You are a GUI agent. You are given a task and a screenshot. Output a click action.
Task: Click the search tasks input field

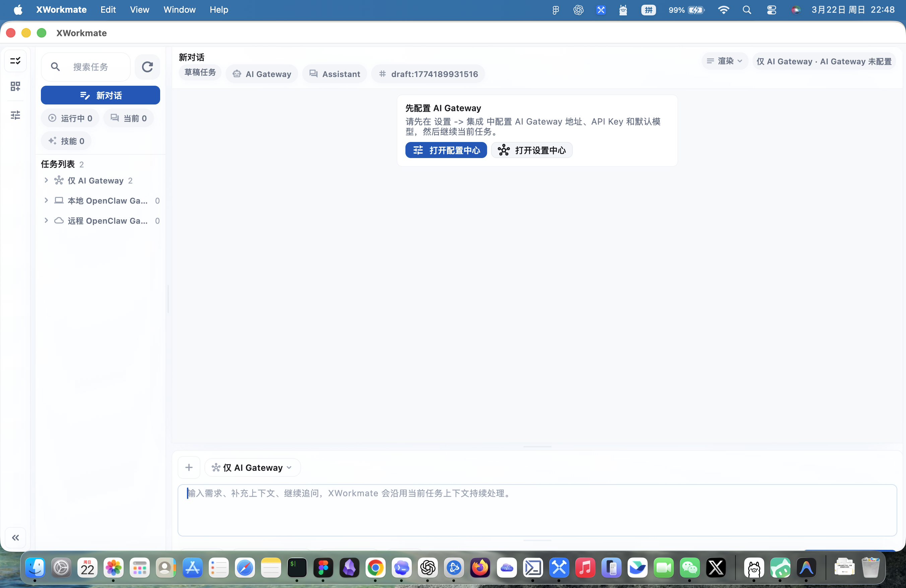point(86,67)
